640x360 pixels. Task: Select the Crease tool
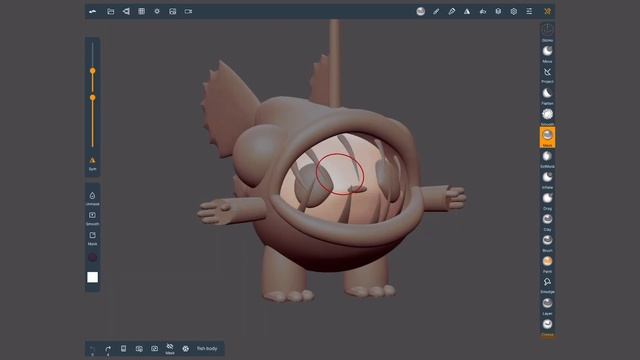547,327
